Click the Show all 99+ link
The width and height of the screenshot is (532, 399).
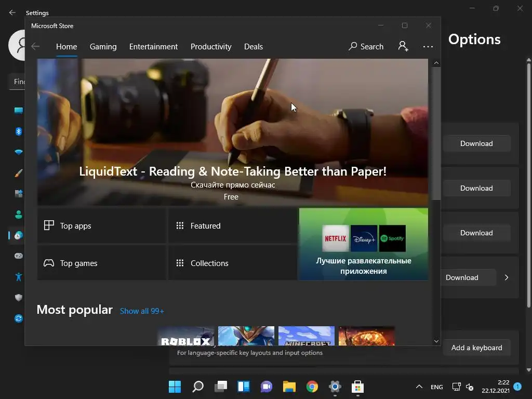[142, 311]
